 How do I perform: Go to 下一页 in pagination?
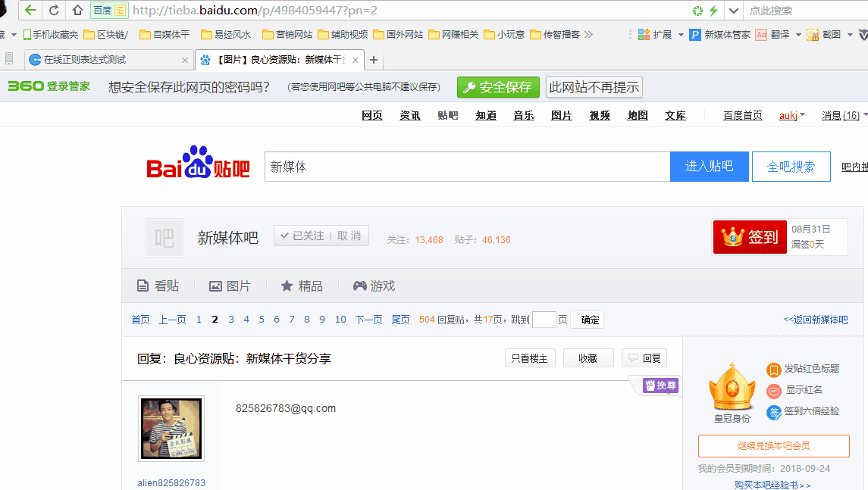pyautogui.click(x=368, y=320)
